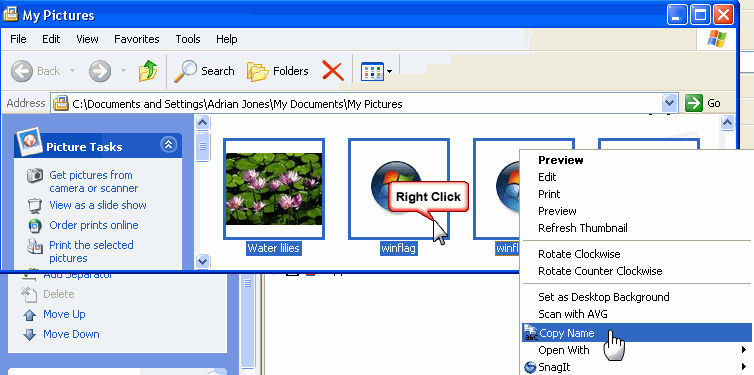Image resolution: width=754 pixels, height=375 pixels.
Task: Go back with the Back arrow button
Action: tap(36, 71)
